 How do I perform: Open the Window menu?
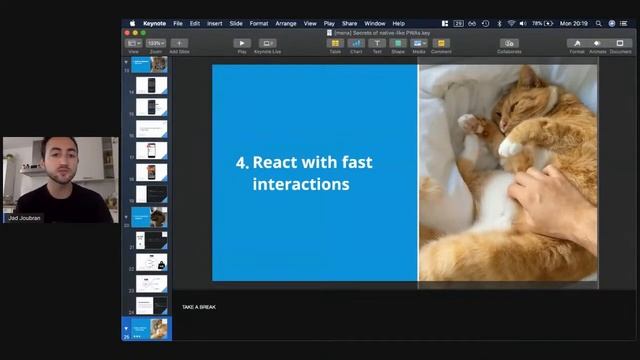pyautogui.click(x=375, y=24)
